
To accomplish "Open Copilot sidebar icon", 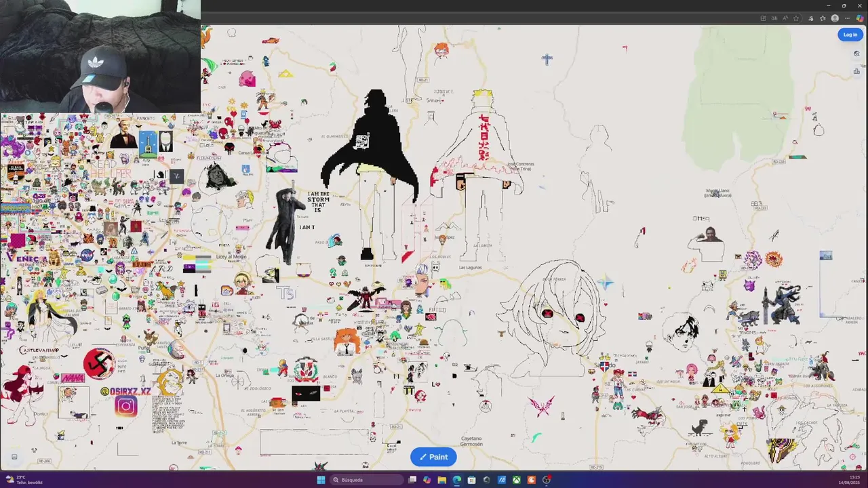I will pos(860,18).
